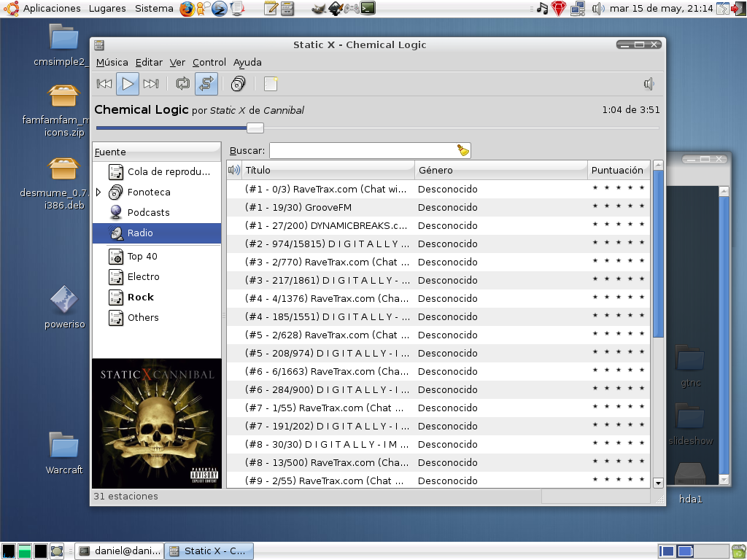Sort by the Puntuación column
This screenshot has width=747, height=560.
tap(619, 171)
